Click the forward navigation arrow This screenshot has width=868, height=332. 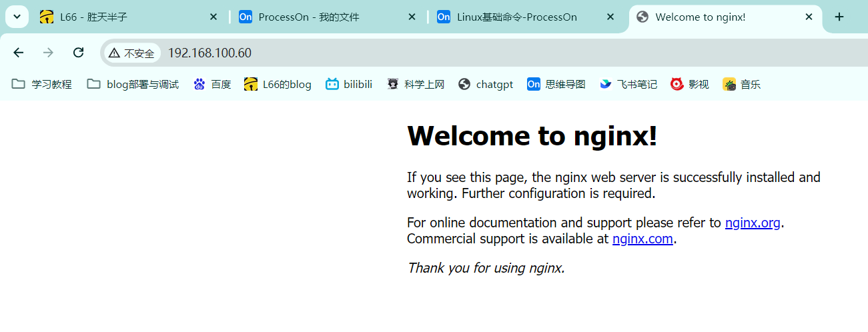(48, 53)
